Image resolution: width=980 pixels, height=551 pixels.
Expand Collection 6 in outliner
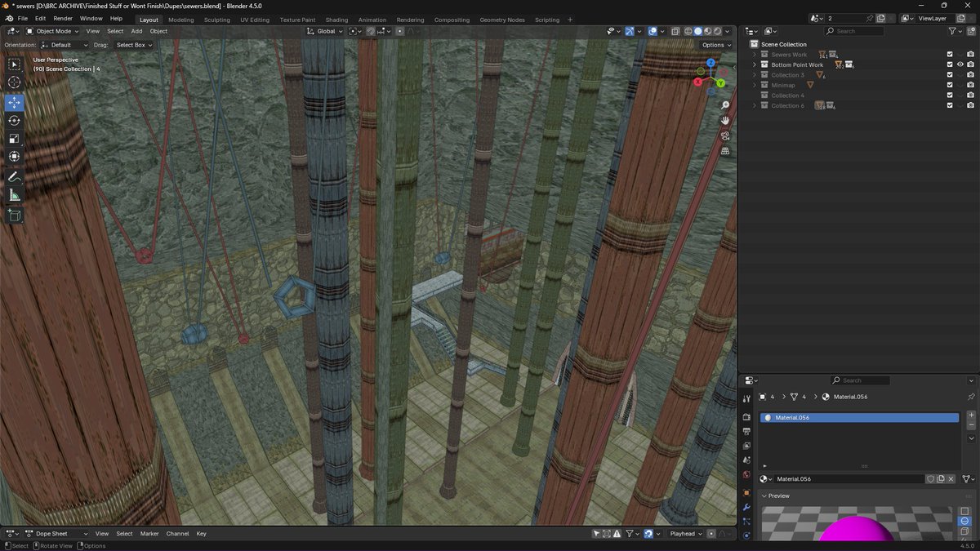[754, 105]
